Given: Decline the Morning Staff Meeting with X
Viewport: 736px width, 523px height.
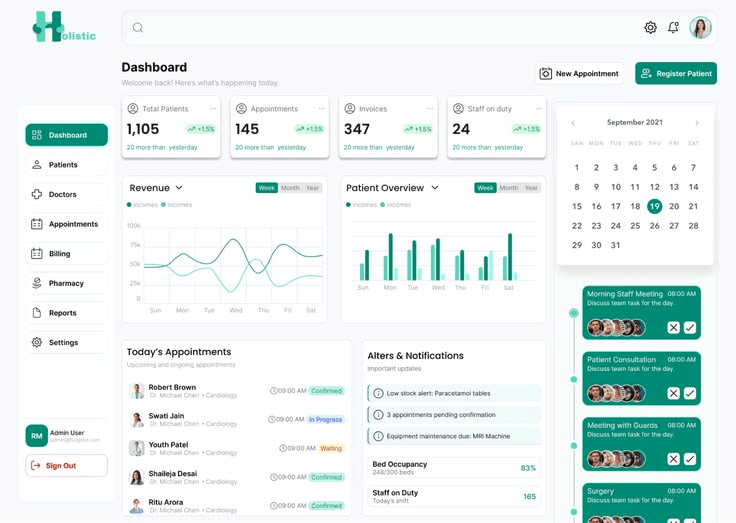Looking at the screenshot, I should point(673,328).
